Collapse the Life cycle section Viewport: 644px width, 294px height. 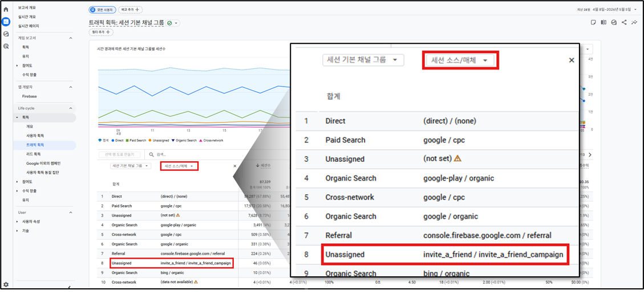(x=70, y=108)
